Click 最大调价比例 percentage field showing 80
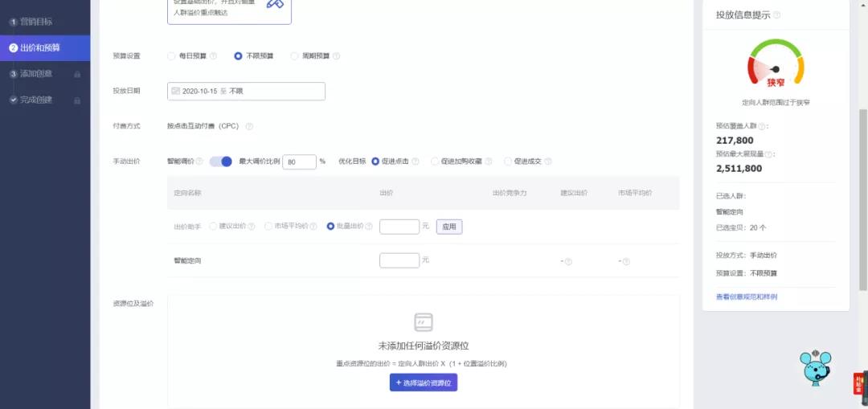This screenshot has width=868, height=409. pyautogui.click(x=299, y=162)
